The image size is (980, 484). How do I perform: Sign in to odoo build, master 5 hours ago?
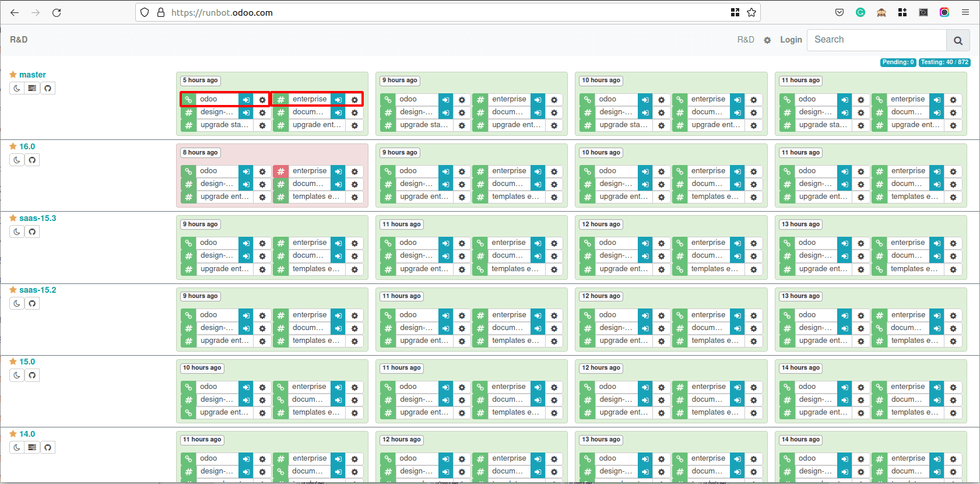point(246,100)
